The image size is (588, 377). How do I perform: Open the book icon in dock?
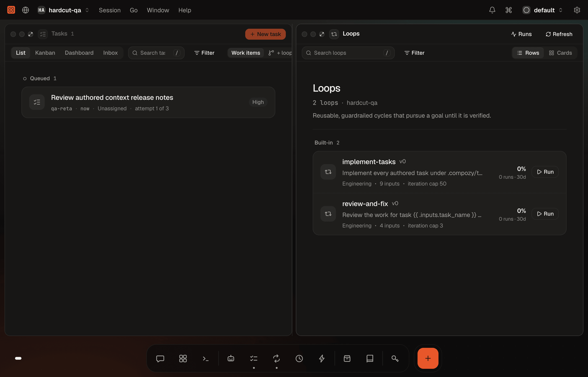pyautogui.click(x=370, y=358)
